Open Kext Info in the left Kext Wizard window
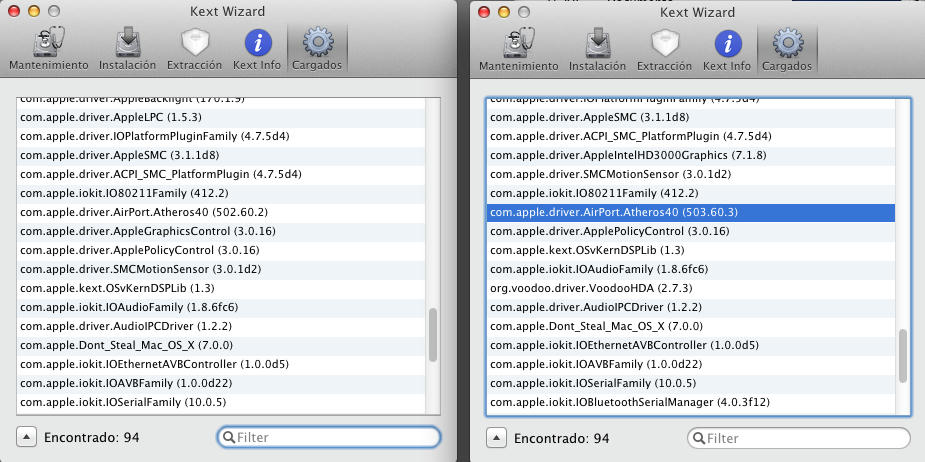Viewport: 925px width, 462px height. point(257,50)
